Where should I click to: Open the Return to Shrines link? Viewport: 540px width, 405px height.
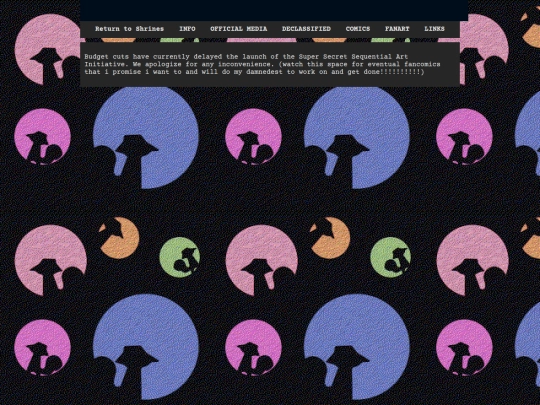[129, 29]
